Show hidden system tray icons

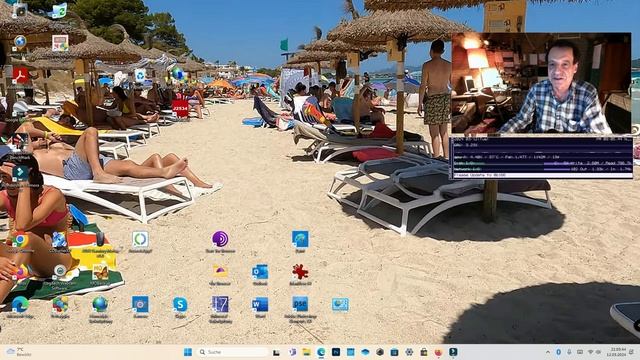(548, 352)
